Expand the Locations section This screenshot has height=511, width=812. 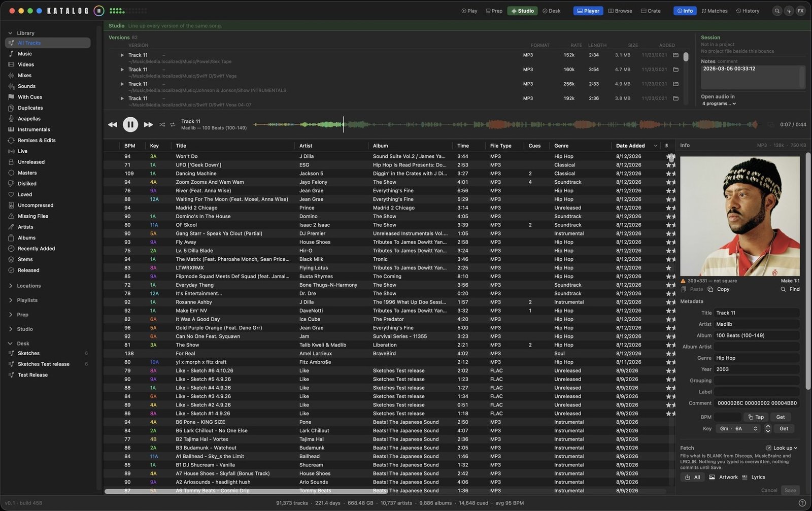click(11, 286)
